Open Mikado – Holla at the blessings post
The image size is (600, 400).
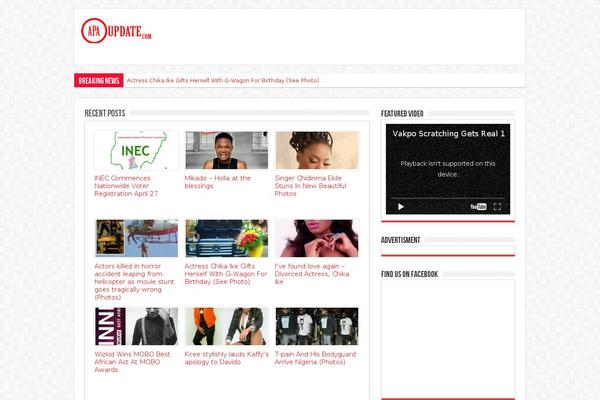[x=217, y=182]
